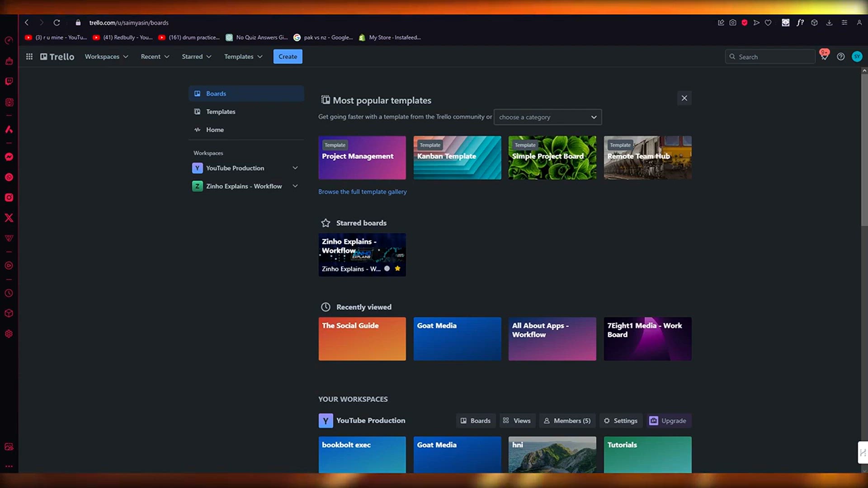Expand Zinho Explains - Workflow workspace in sidebar

point(295,186)
